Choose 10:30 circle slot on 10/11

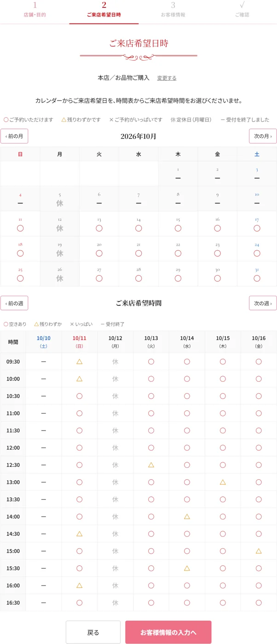[x=79, y=396]
